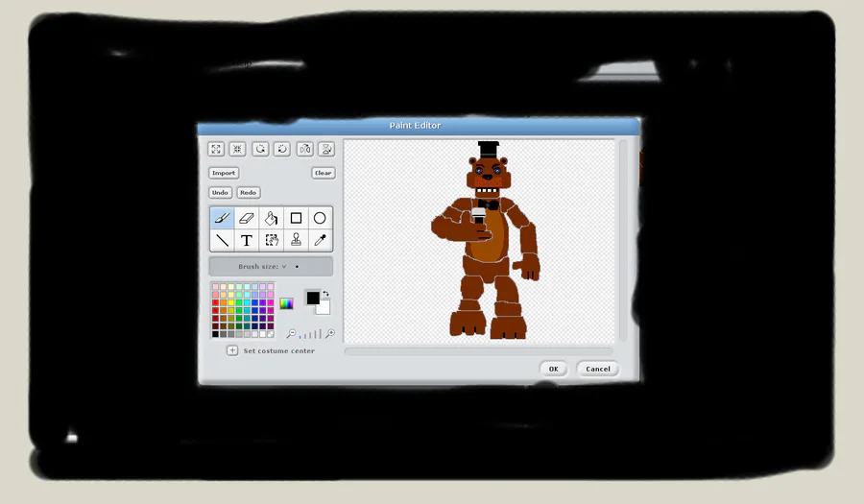Screen dimensions: 864x504
Task: Click the Clear button
Action: 323,173
